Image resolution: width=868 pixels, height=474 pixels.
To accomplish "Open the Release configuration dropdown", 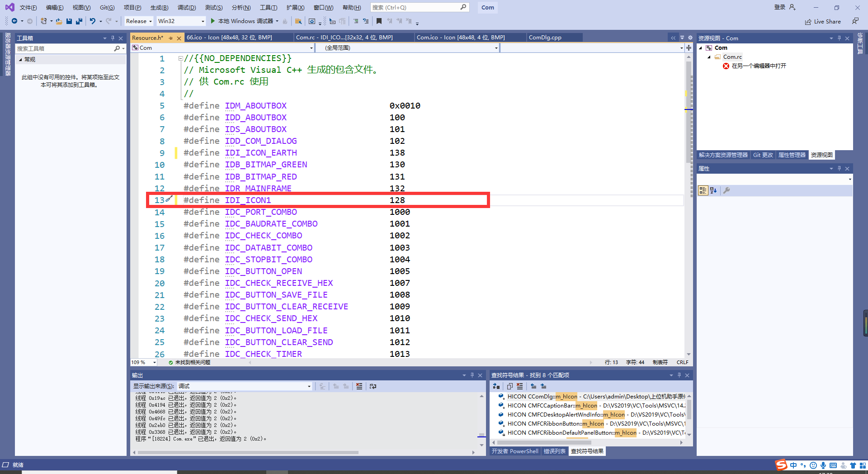I will [x=139, y=21].
